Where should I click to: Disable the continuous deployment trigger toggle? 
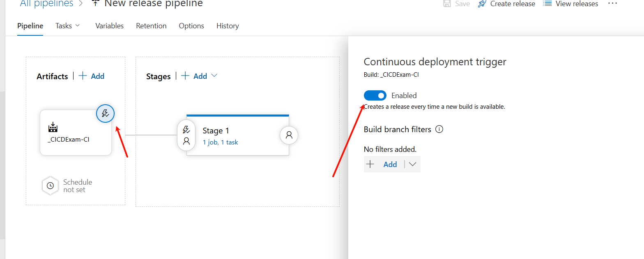pyautogui.click(x=375, y=96)
